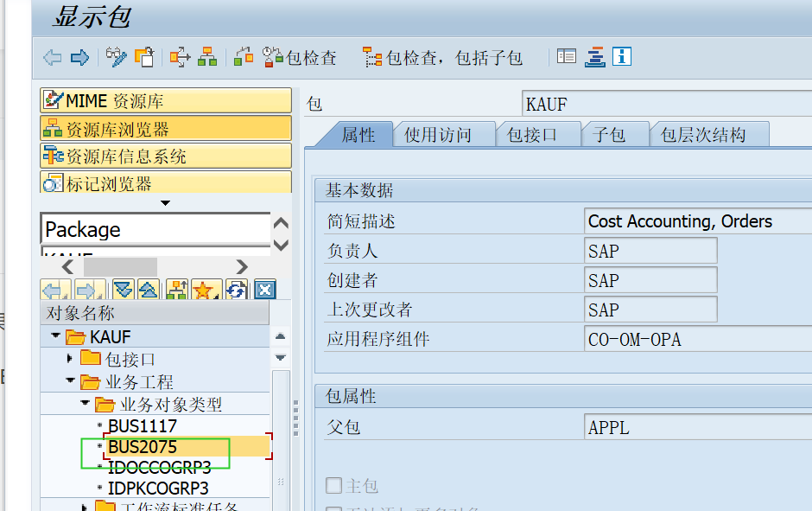Collapse the 业务工程 tree node

point(72,380)
